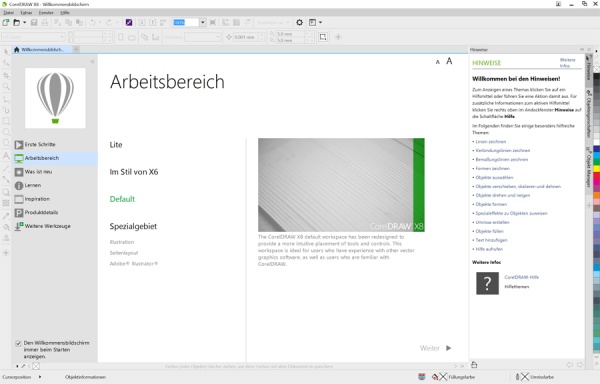Screen dimensions: 600x384
Task: Choose the Adobe Illustrator workspace
Action: coord(134,264)
